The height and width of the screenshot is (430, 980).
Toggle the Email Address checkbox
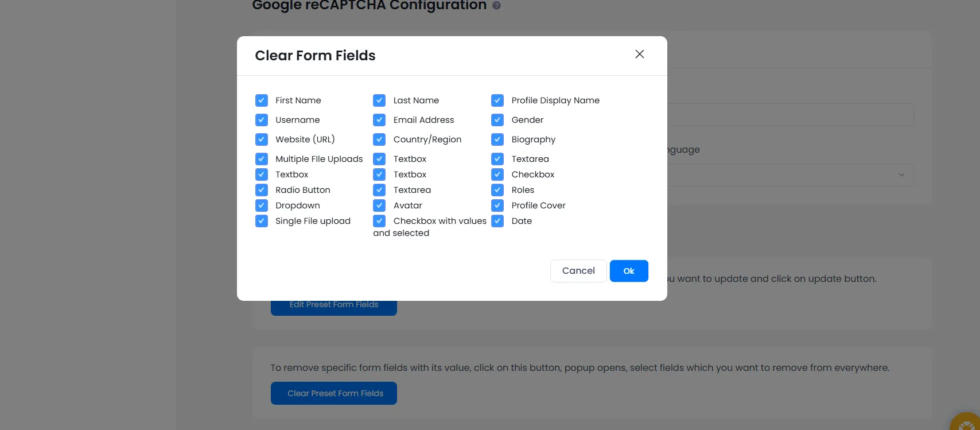pyautogui.click(x=379, y=120)
